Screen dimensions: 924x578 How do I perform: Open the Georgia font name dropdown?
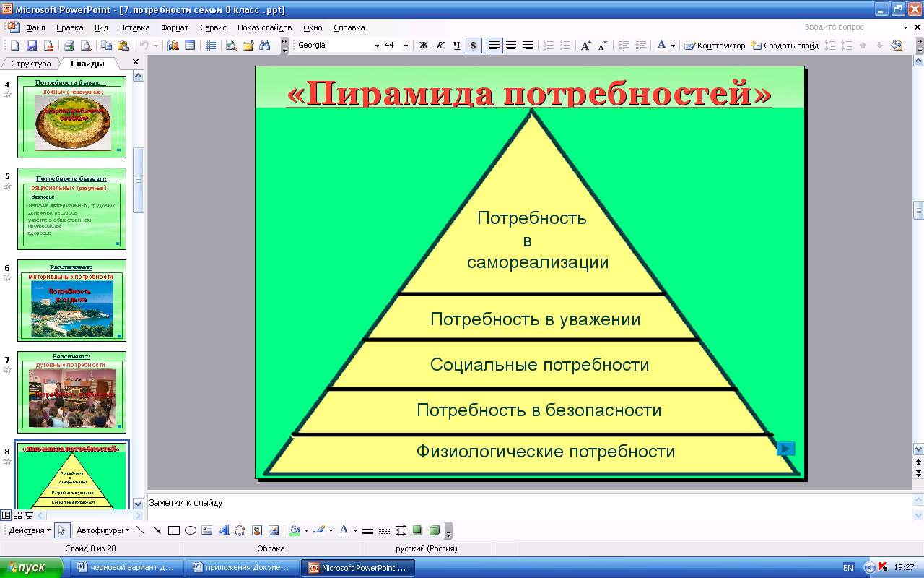point(376,46)
